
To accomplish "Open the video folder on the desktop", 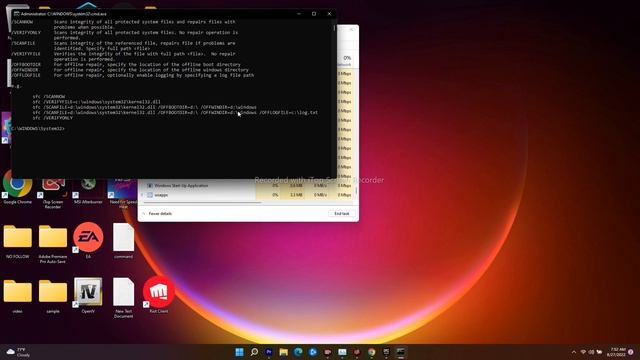I will click(x=18, y=296).
